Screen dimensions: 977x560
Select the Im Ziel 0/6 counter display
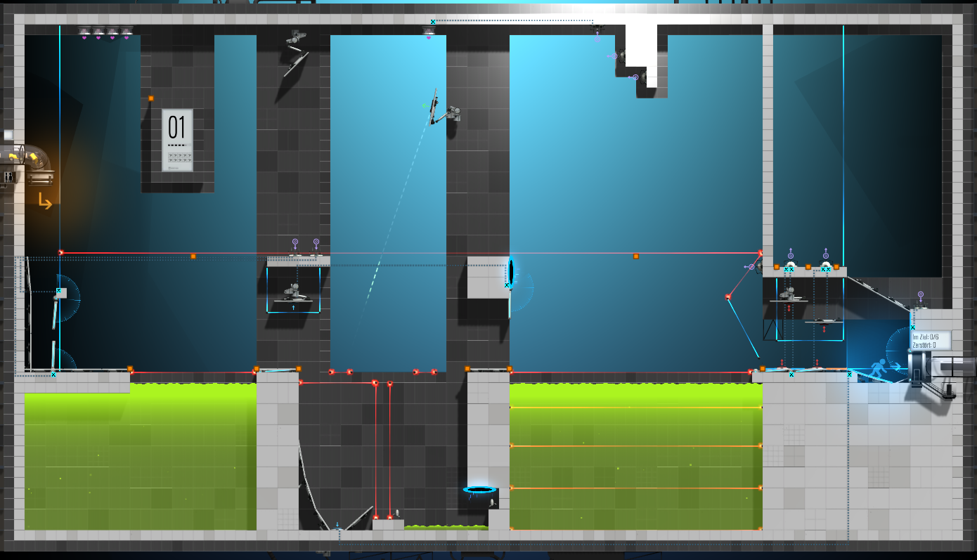[931, 341]
